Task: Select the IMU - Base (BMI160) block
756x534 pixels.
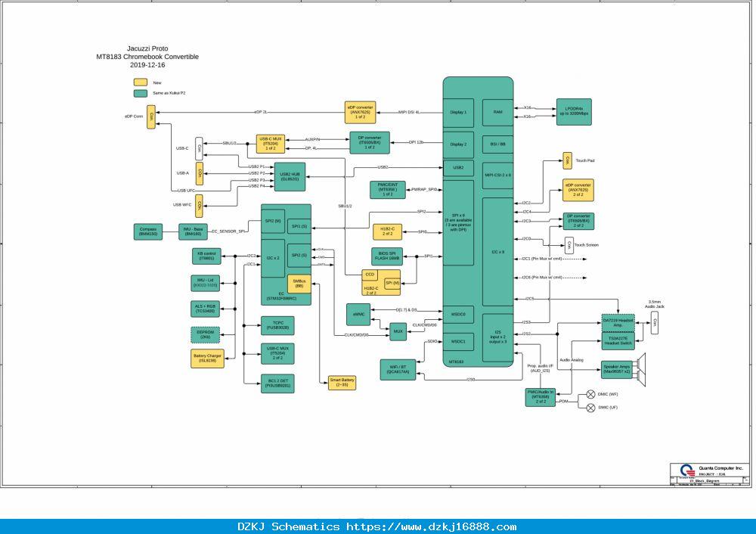Action: pos(193,232)
